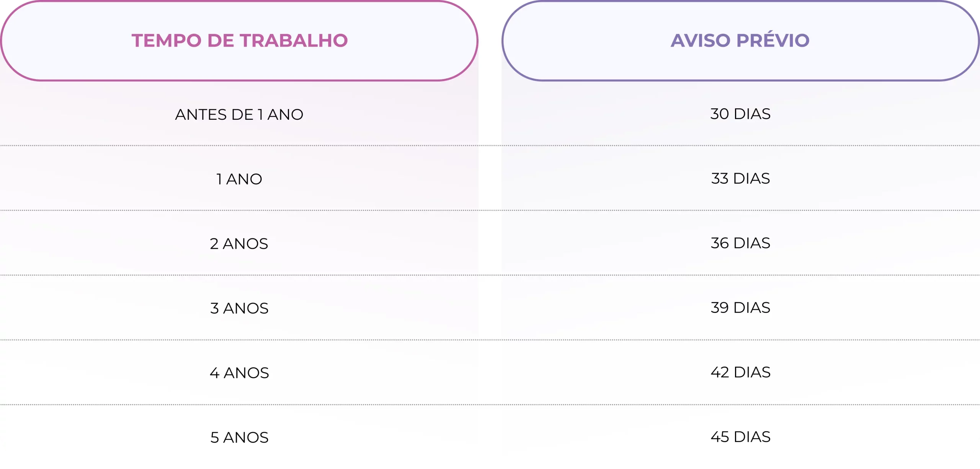The height and width of the screenshot is (469, 980).
Task: Select the 42 DIAS value
Action: pos(740,373)
